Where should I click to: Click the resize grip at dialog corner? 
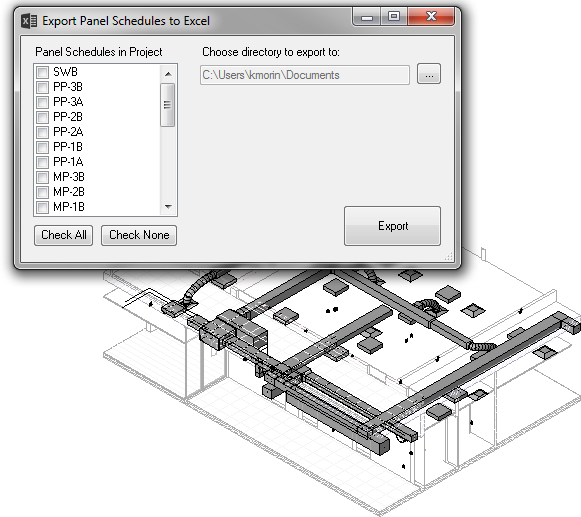449,256
